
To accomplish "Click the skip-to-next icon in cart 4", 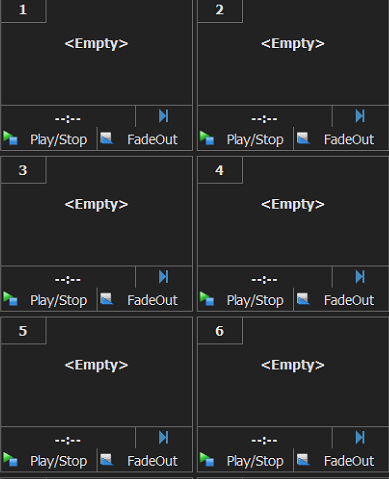I will coord(360,277).
